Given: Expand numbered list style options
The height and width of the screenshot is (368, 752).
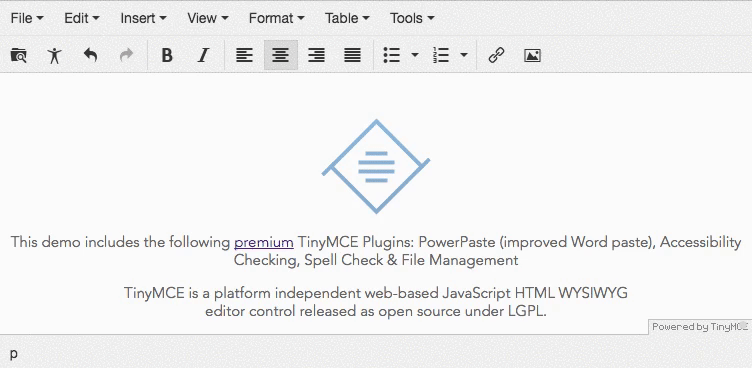Looking at the screenshot, I should pos(464,56).
